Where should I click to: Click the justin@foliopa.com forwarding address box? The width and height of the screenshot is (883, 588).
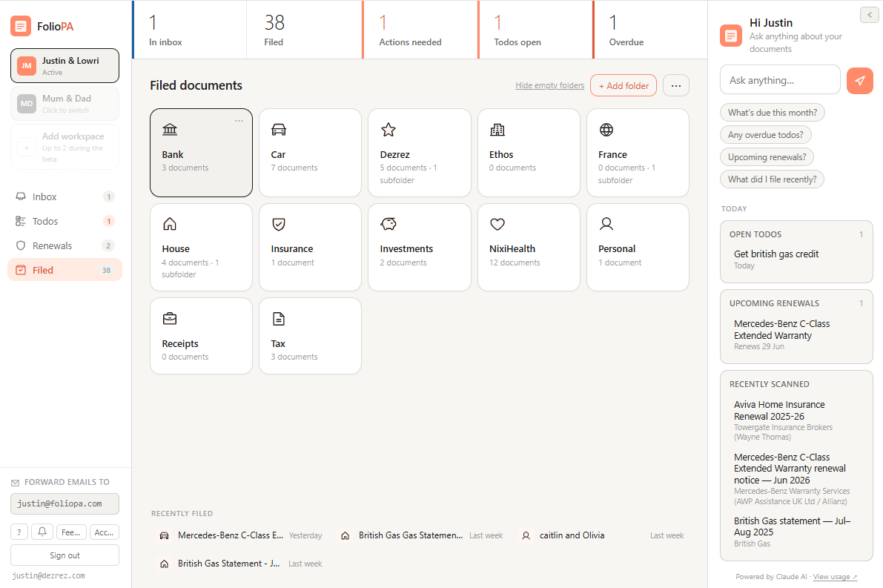pyautogui.click(x=65, y=504)
